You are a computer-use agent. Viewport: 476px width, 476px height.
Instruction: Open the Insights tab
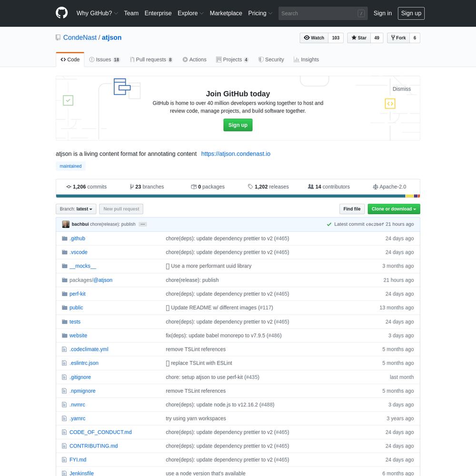pos(306,59)
